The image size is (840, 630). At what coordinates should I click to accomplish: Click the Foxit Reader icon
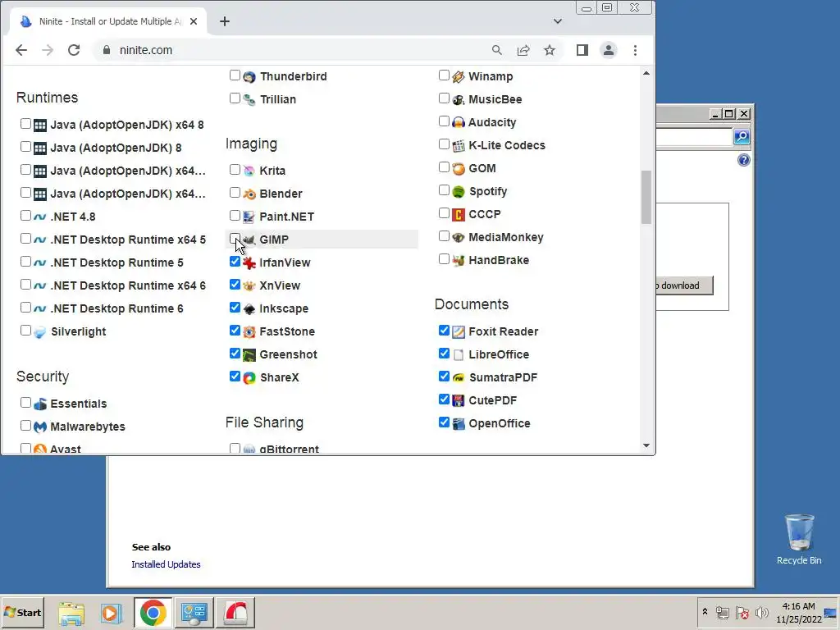458,331
